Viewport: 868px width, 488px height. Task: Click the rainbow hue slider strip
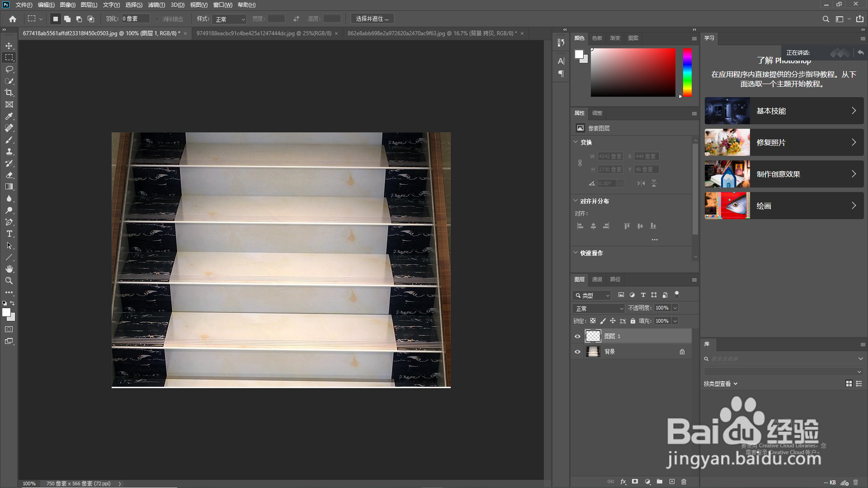(687, 72)
